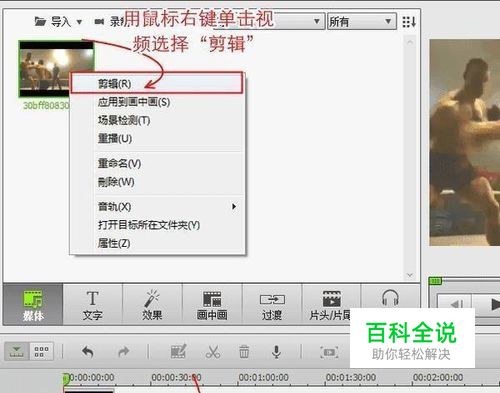Viewport: 500px width, 393px height.
Task: Open the 画中画 picture-in-picture tab
Action: coord(212,304)
